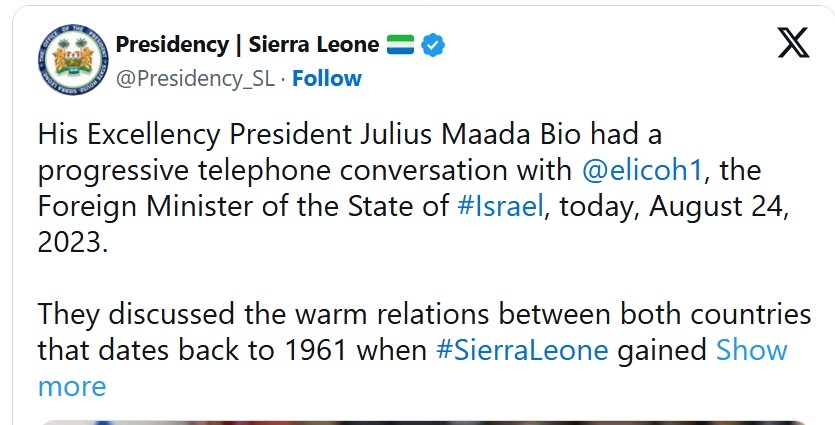Expand the tweet via 'Show' link
The width and height of the screenshot is (835, 425).
(751, 350)
